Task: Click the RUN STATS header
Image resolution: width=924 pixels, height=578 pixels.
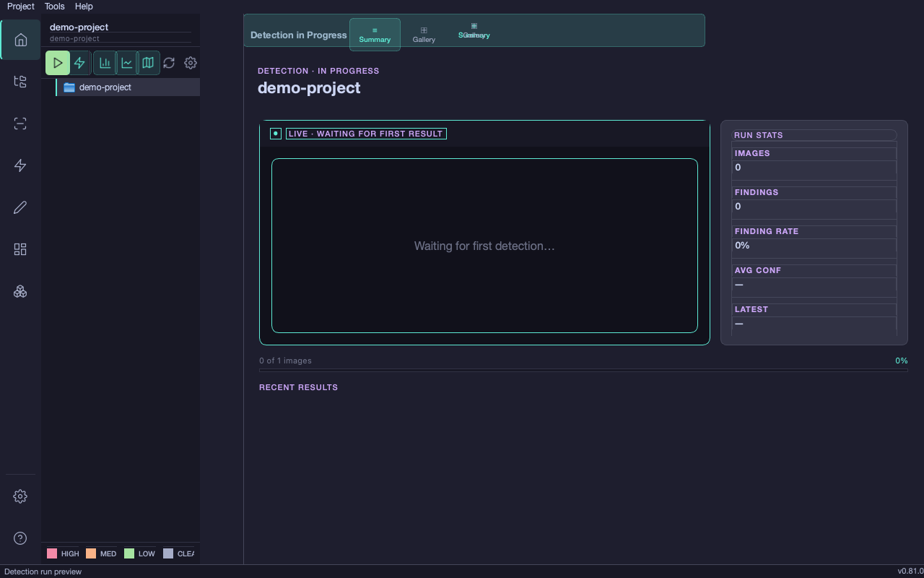Action: coord(814,135)
